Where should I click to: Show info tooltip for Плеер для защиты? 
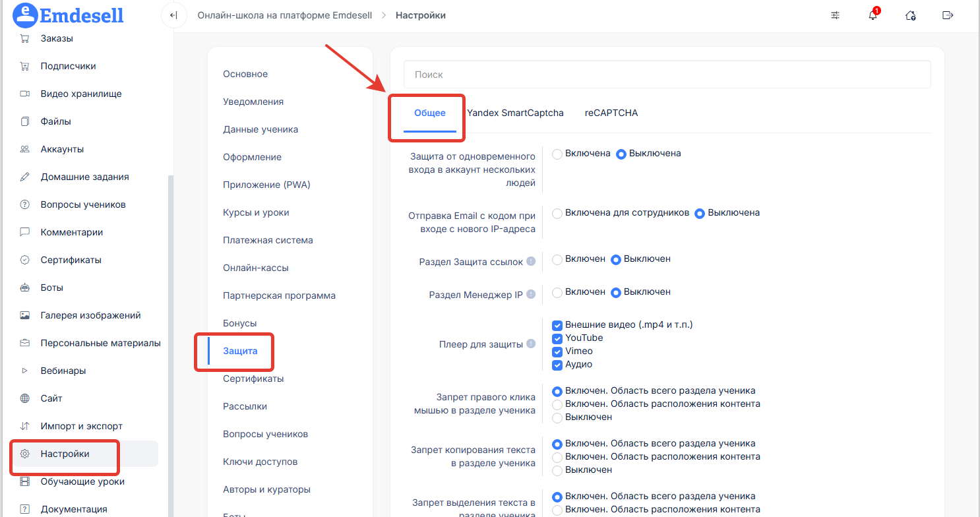532,344
